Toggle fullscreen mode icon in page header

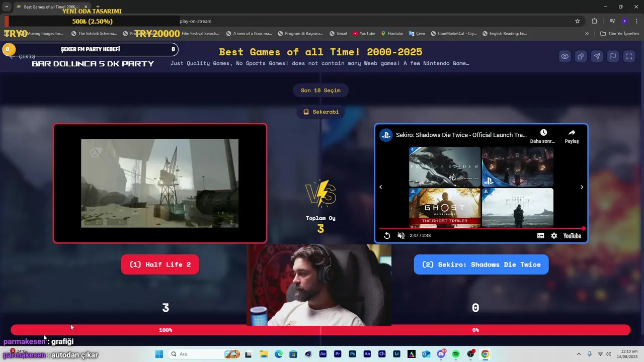(629, 56)
